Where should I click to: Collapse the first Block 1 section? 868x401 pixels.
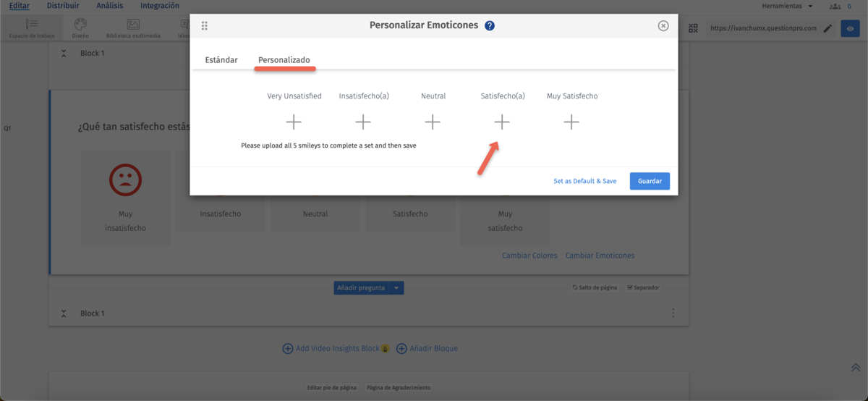[64, 54]
